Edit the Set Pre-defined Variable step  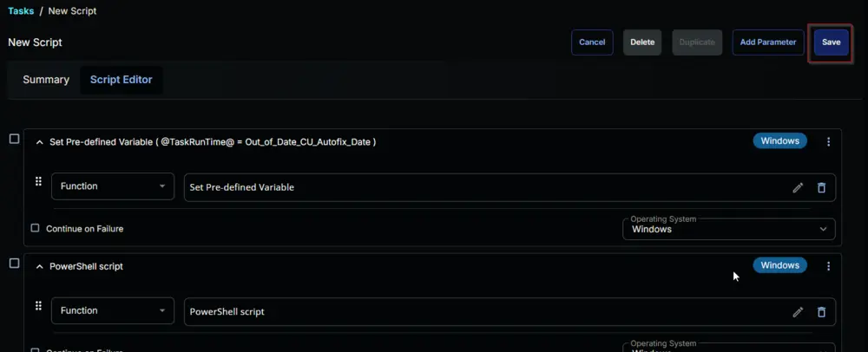(798, 188)
